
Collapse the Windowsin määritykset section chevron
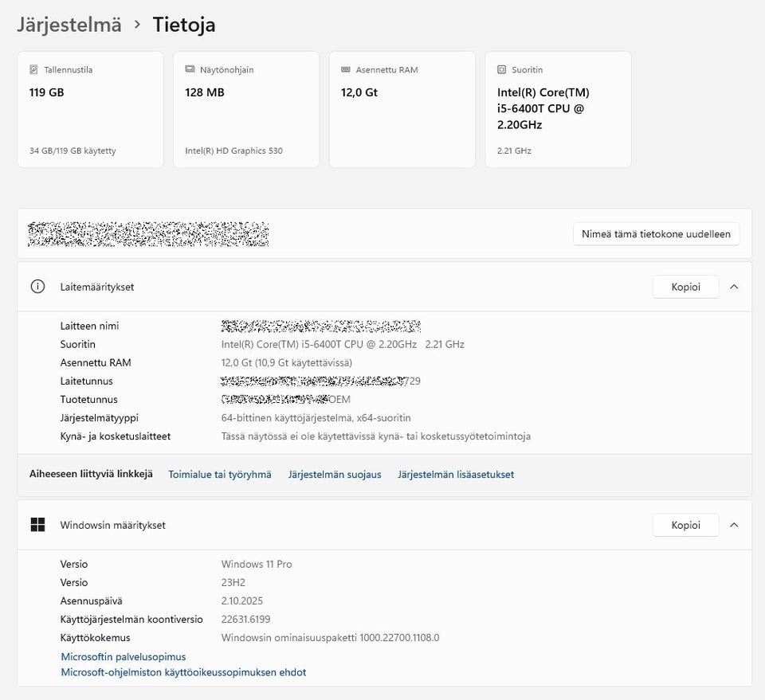[734, 525]
